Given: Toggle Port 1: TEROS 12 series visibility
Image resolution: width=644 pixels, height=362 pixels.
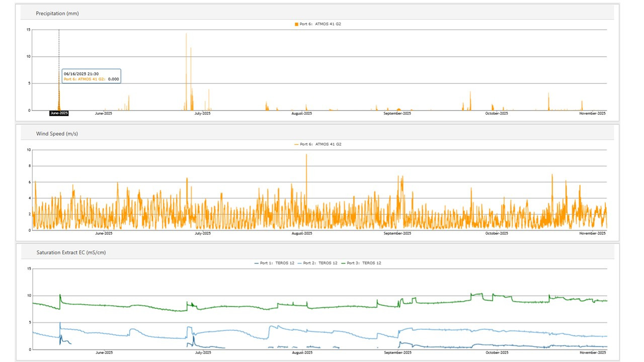Looking at the screenshot, I should [x=277, y=263].
